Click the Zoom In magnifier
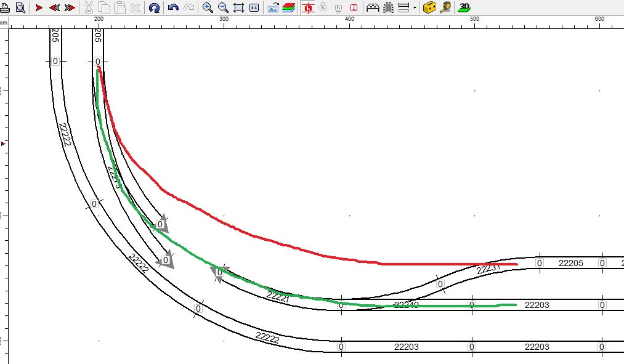 point(208,7)
